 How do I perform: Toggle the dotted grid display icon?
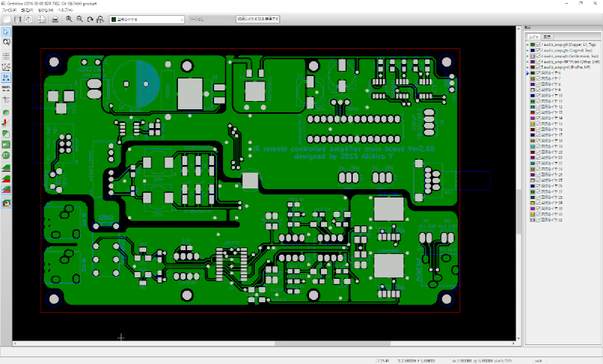pyautogui.click(x=6, y=56)
